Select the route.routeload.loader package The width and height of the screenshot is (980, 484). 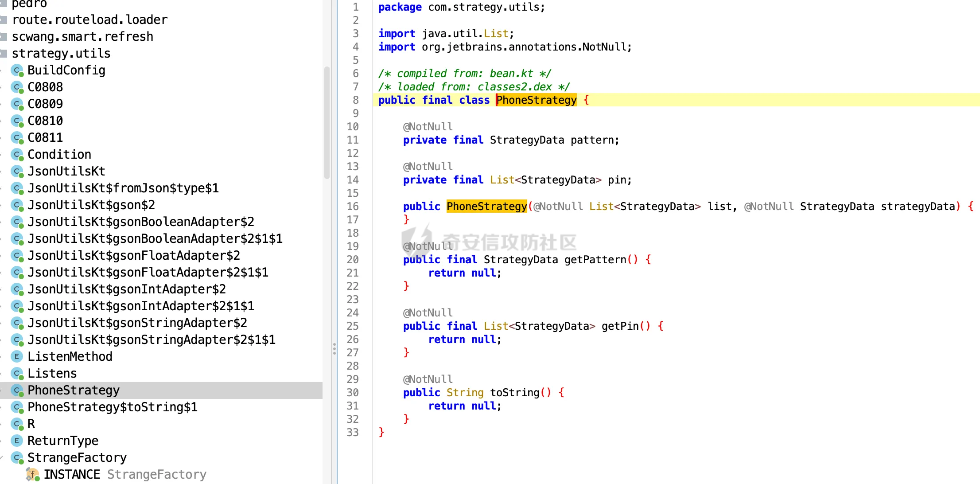[89, 20]
